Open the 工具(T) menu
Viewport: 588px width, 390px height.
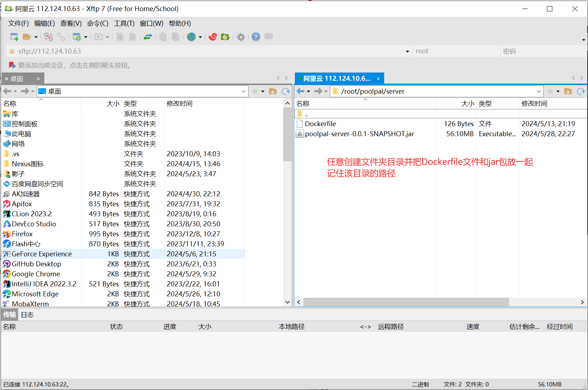click(x=124, y=23)
